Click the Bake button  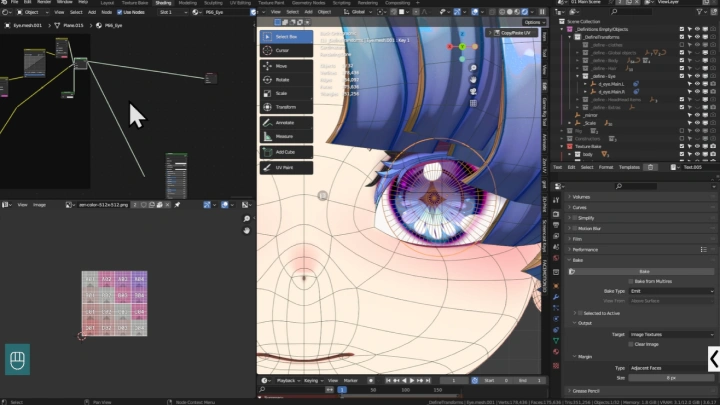tap(643, 271)
